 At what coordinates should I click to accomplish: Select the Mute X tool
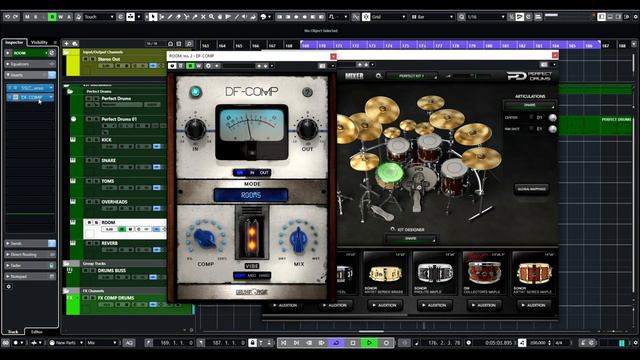(203, 17)
